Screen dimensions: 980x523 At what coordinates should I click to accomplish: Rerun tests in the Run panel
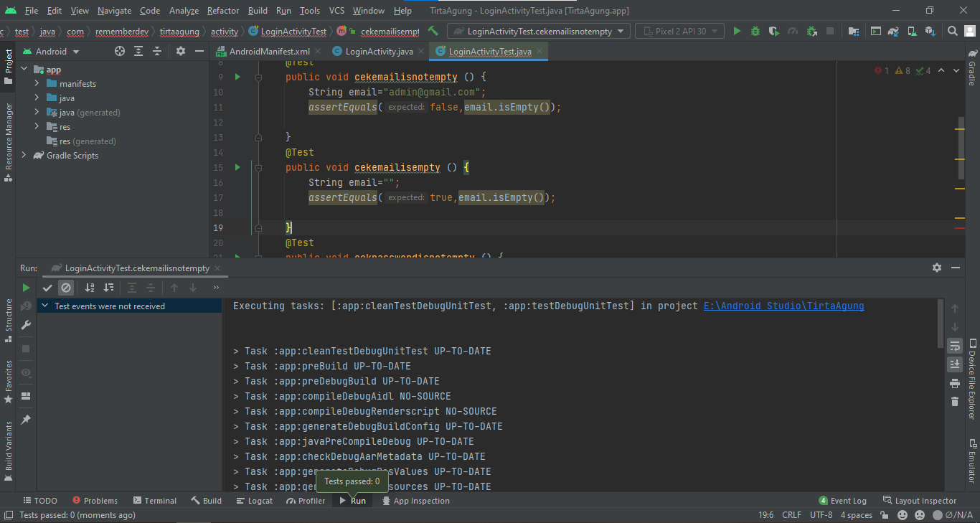[26, 288]
